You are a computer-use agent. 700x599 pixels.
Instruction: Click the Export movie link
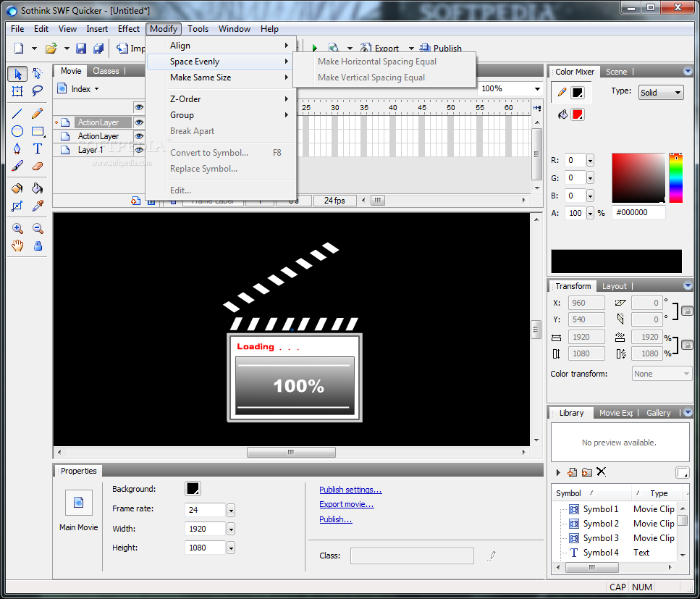[347, 504]
